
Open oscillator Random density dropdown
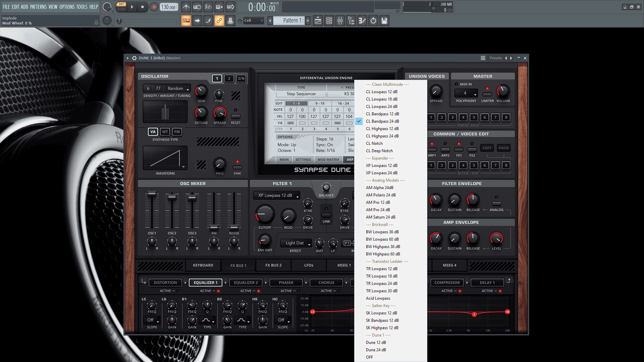(x=178, y=88)
